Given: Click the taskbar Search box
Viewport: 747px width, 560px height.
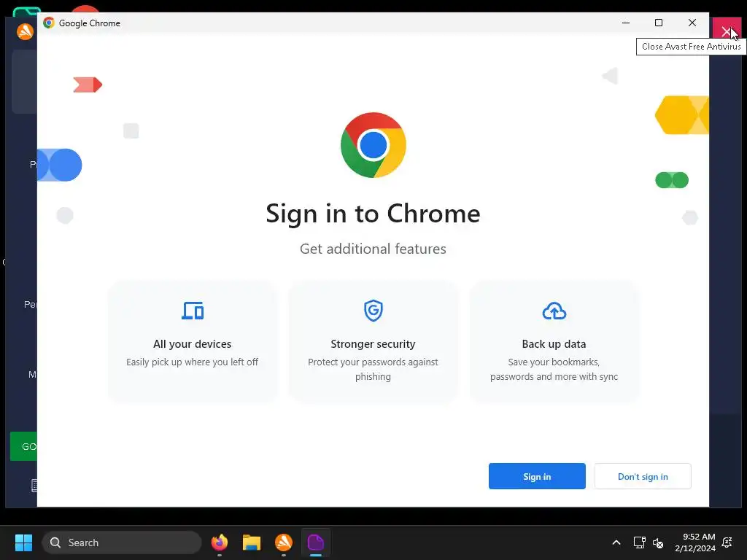Looking at the screenshot, I should coord(122,542).
